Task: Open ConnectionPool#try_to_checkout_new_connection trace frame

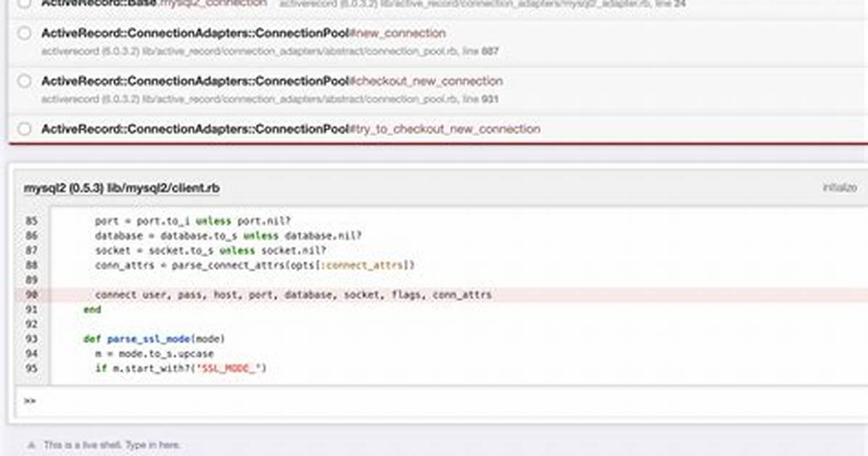Action: tap(438, 130)
